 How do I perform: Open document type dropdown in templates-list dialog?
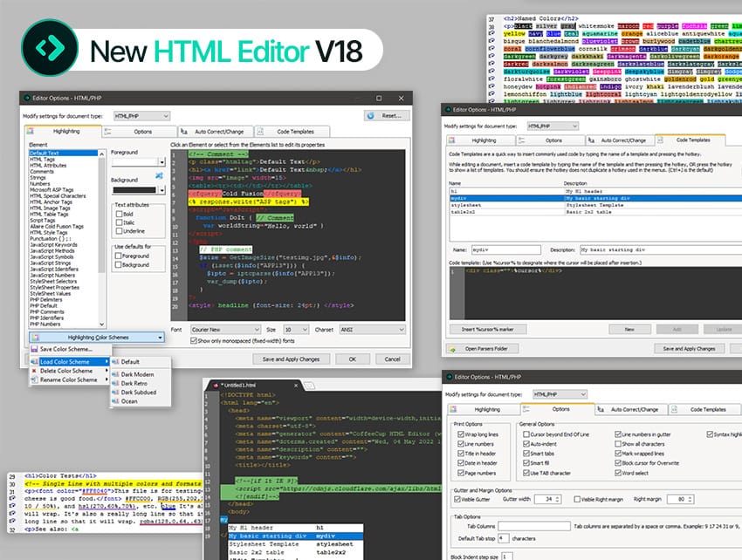pos(553,126)
